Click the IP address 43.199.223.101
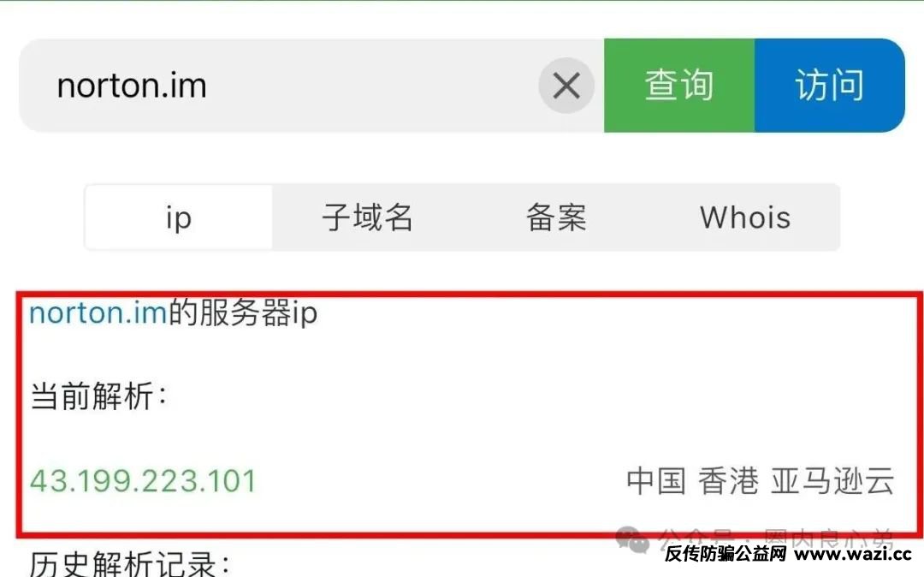The height and width of the screenshot is (577, 924). pos(143,481)
